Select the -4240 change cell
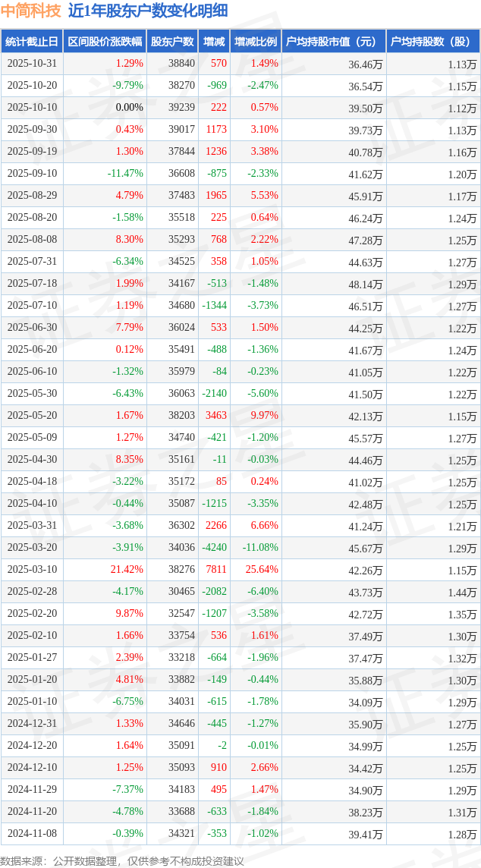The height and width of the screenshot is (868, 481). point(214,548)
